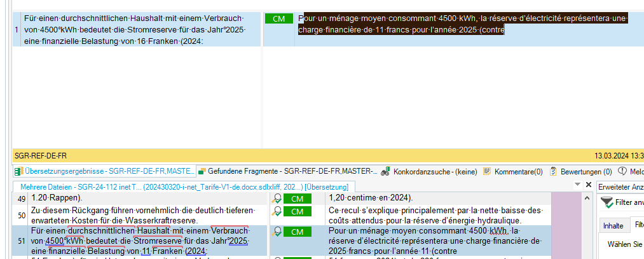Image resolution: width=644 pixels, height=259 pixels.
Task: Click the Filter anwenden funnel icon
Action: 606,202
